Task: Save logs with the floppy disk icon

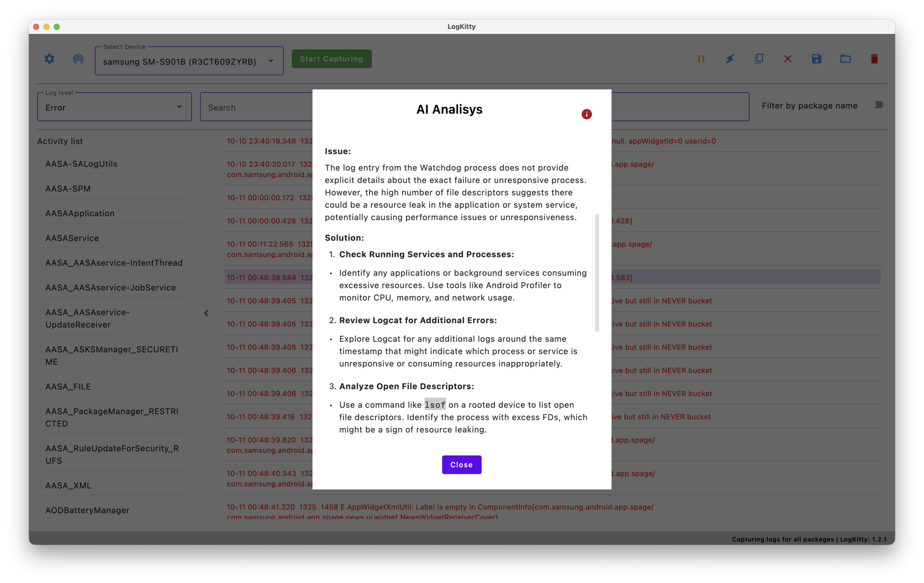Action: (816, 59)
